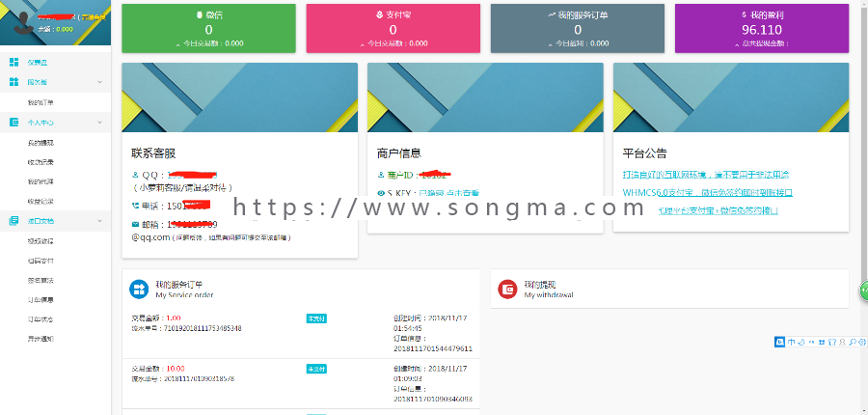Open 扫码支付 in the sidebar
868x415 pixels.
click(41, 261)
